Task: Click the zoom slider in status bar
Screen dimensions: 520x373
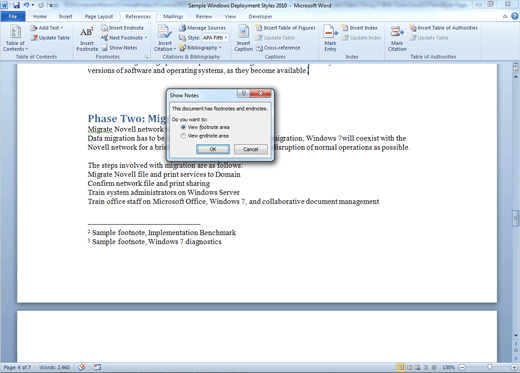Action: [488, 367]
